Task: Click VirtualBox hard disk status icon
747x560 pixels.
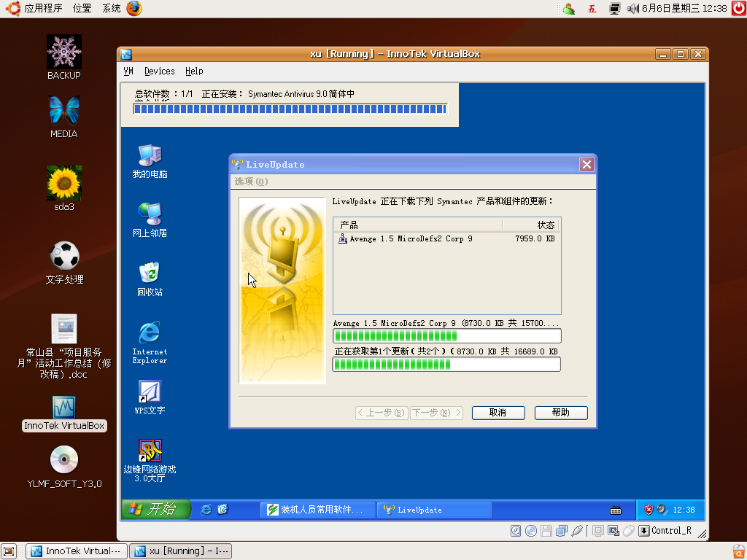Action: pyautogui.click(x=516, y=531)
